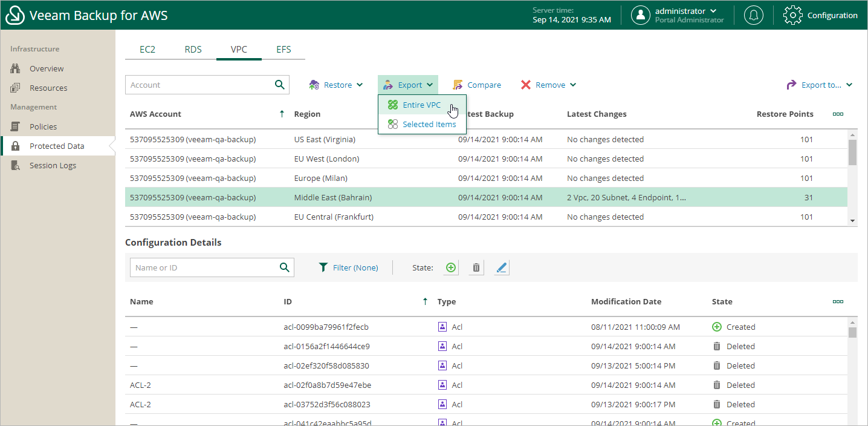This screenshot has width=868, height=426.
Task: Open column chooser for configuration details
Action: click(838, 301)
